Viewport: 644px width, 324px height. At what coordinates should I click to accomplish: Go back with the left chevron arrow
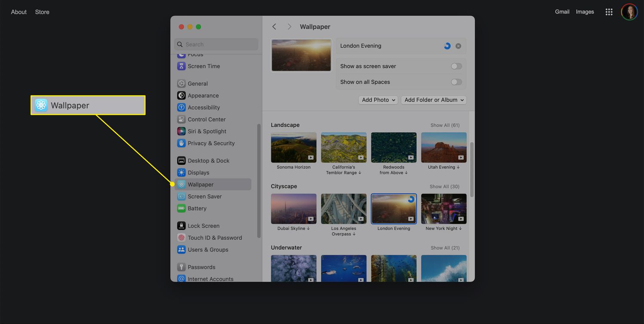pyautogui.click(x=274, y=27)
